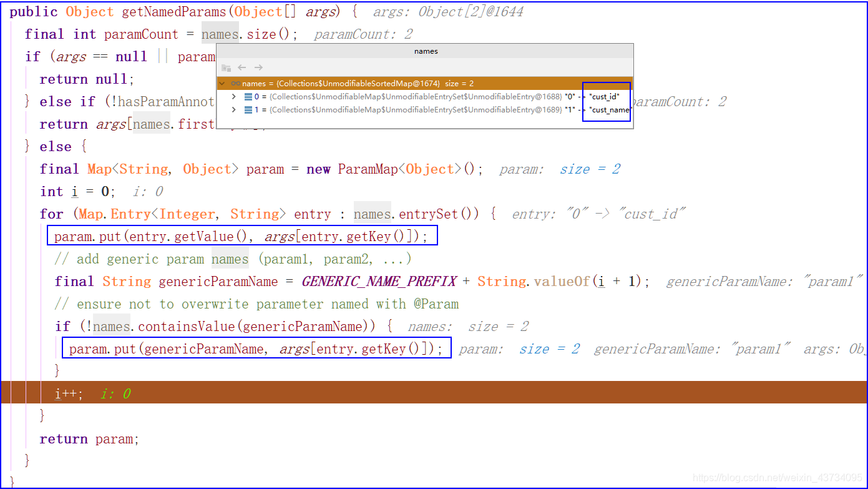Click names.entrySet() call in for loop
868x489 pixels.
point(416,214)
